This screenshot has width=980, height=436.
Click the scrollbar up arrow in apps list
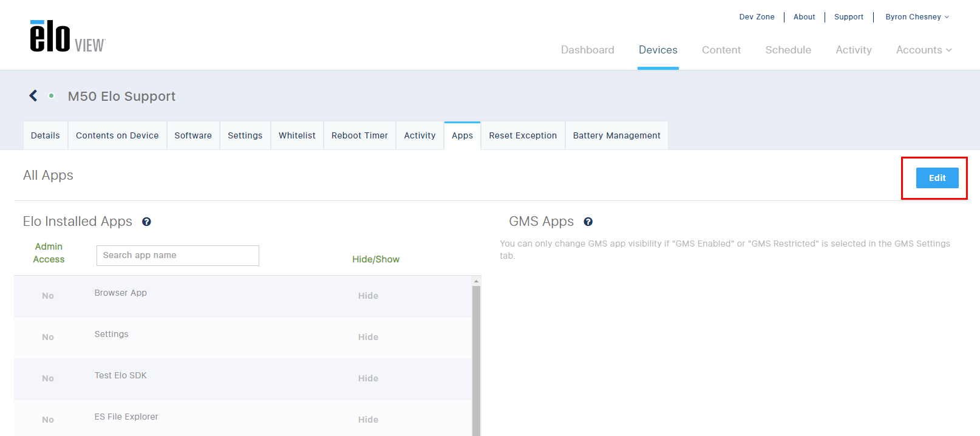coord(477,281)
